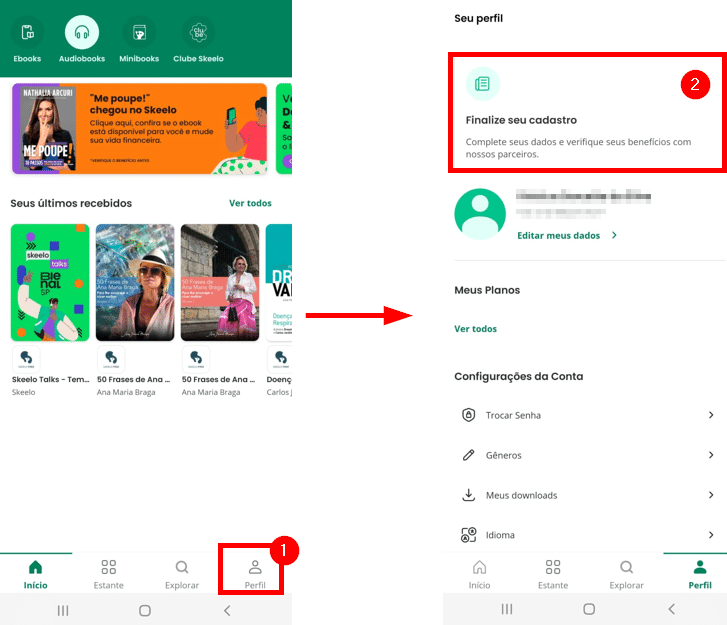This screenshot has height=625, width=727.
Task: Select Perfil tab in profile screen
Action: (x=700, y=574)
